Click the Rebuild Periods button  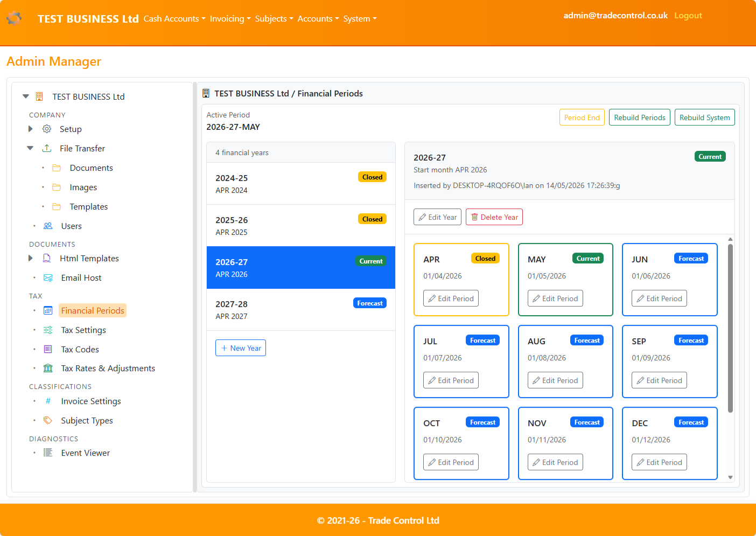click(x=640, y=117)
